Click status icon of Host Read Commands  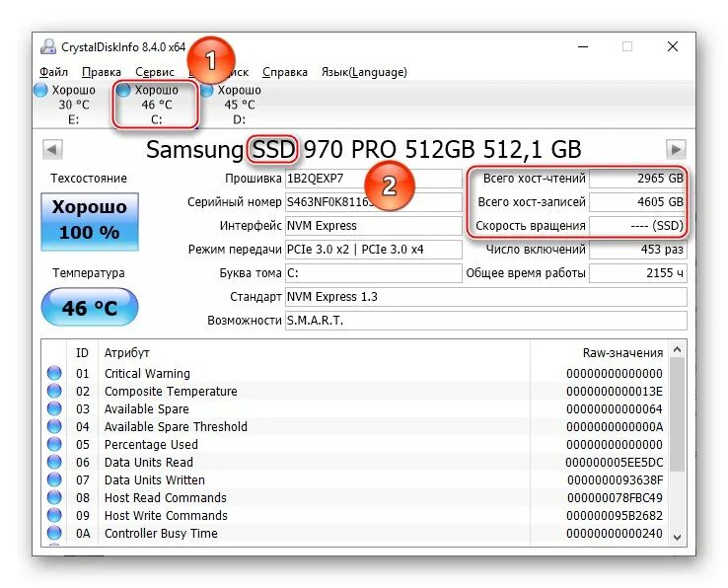click(55, 497)
